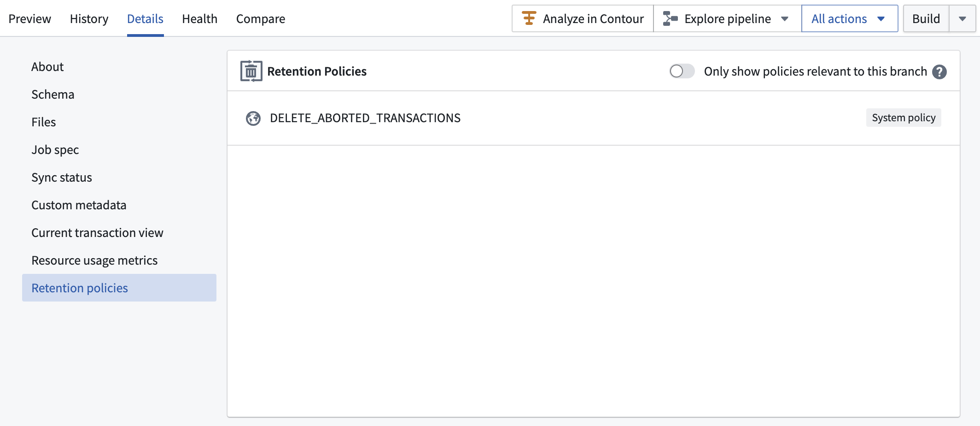Click the Contour analysis icon
Screen dimensions: 980x426
click(x=529, y=18)
